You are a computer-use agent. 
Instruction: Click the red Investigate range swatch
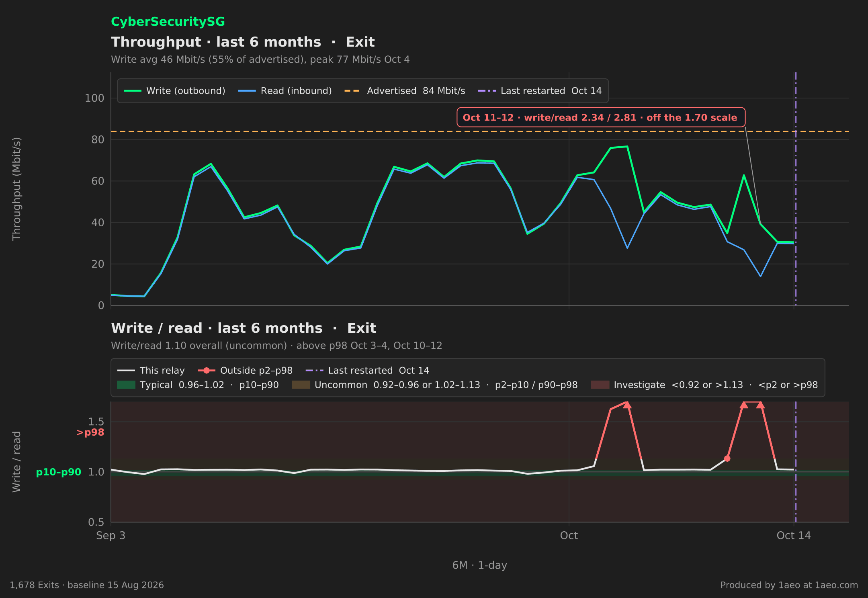(600, 385)
